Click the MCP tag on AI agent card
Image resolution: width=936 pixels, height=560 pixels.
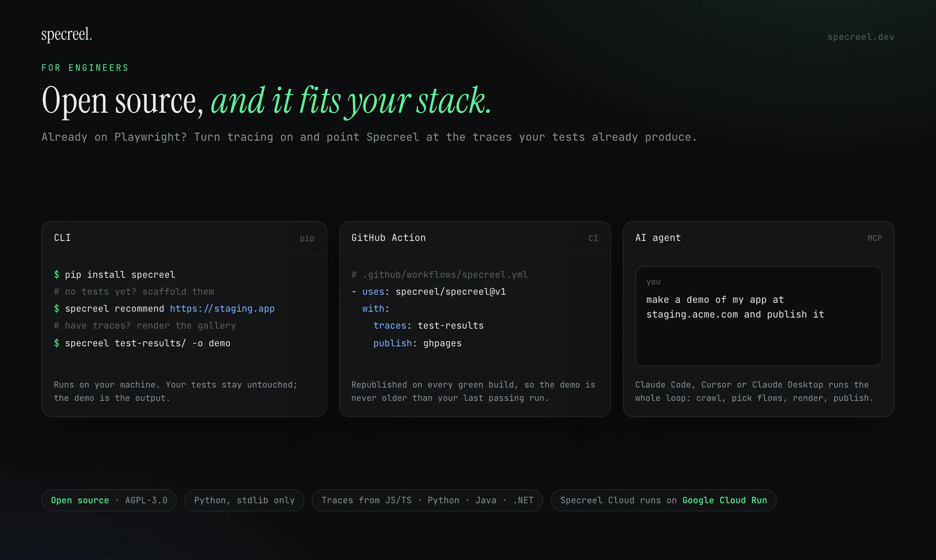(x=874, y=238)
